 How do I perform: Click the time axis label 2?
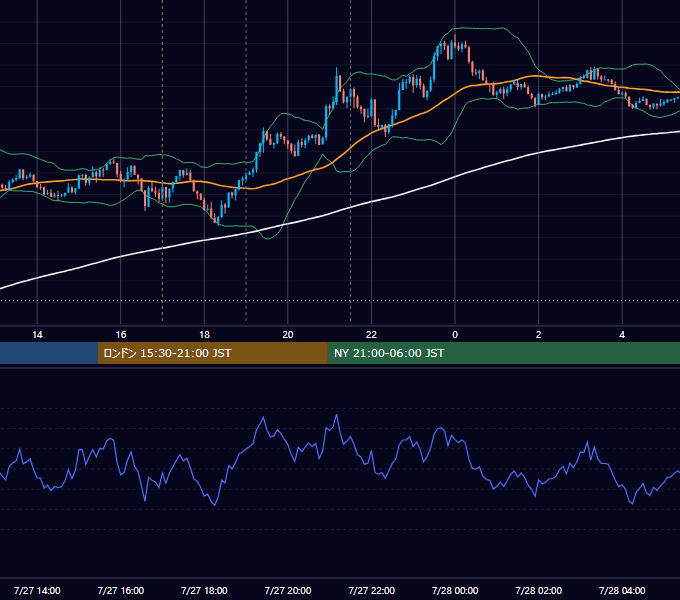tap(539, 335)
